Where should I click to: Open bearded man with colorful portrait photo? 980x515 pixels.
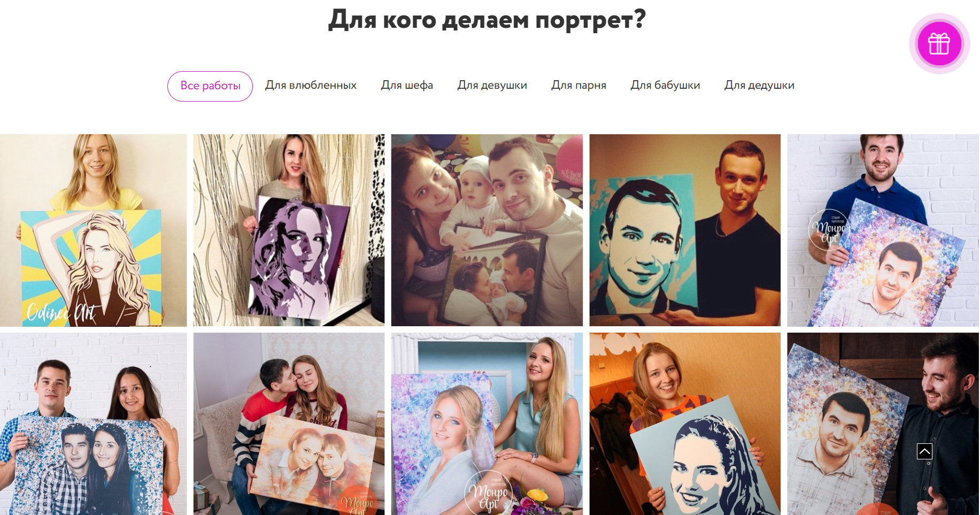pyautogui.click(x=883, y=424)
